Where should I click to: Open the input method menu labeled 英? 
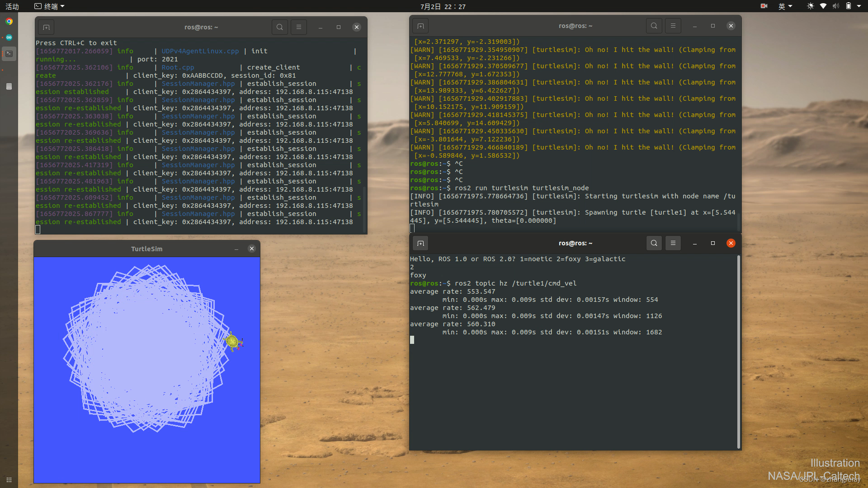(x=785, y=6)
